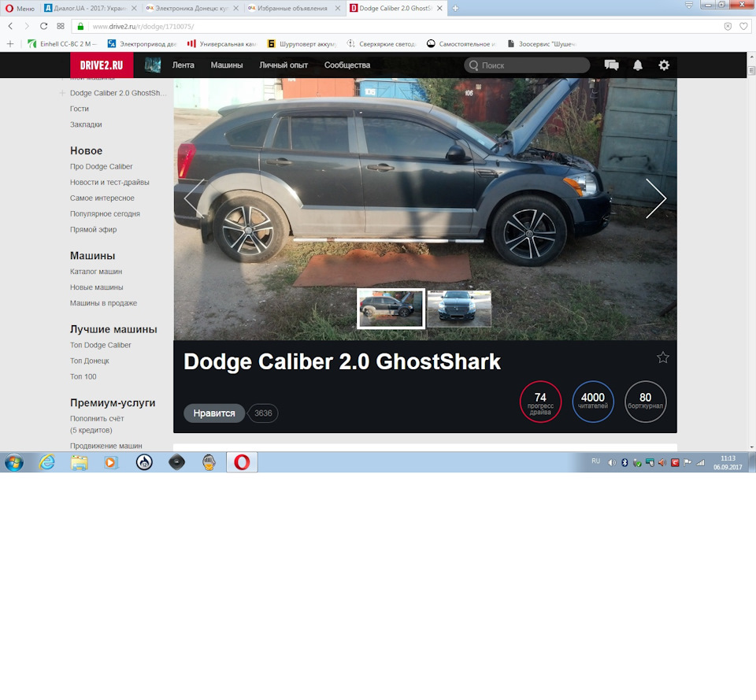Open Топ 100 link
This screenshot has width=756, height=700.
(83, 376)
